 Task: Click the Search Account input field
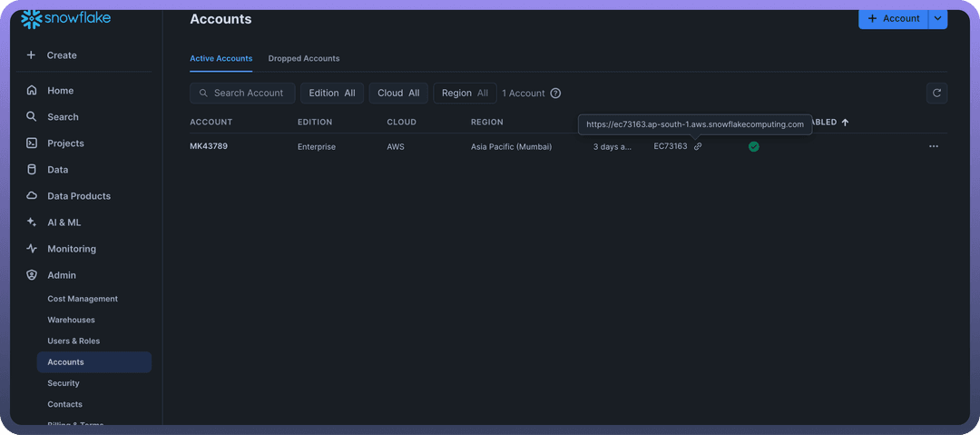242,93
